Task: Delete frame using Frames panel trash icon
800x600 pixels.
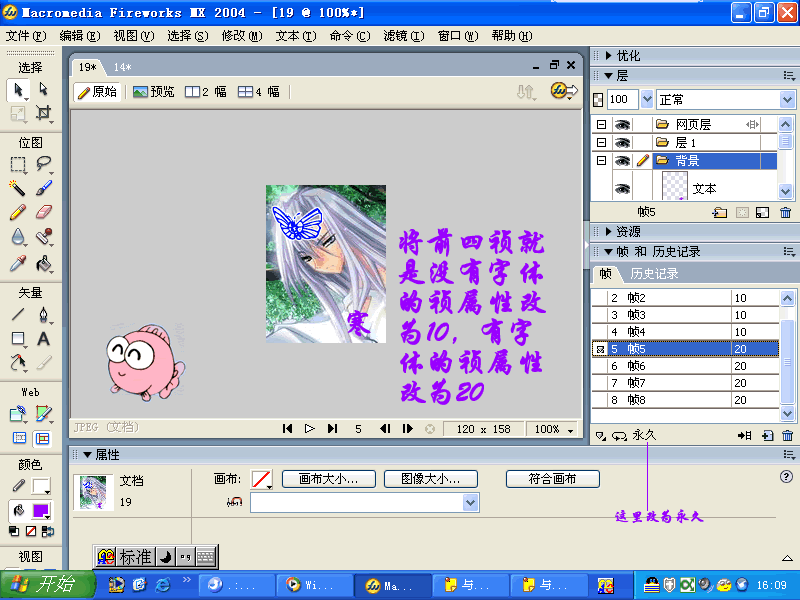Action: click(x=787, y=436)
